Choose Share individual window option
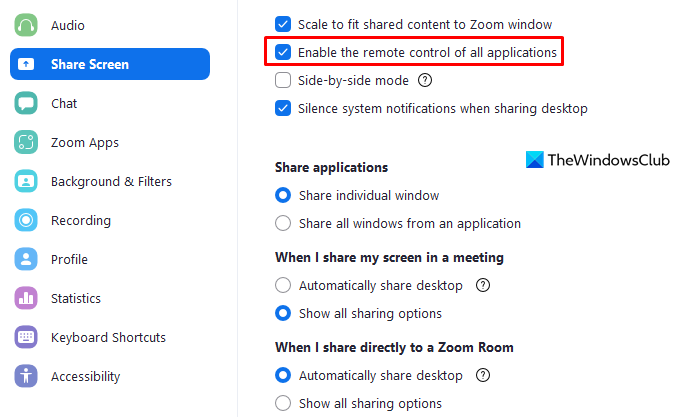Screen dimensions: 700x417 (284, 195)
